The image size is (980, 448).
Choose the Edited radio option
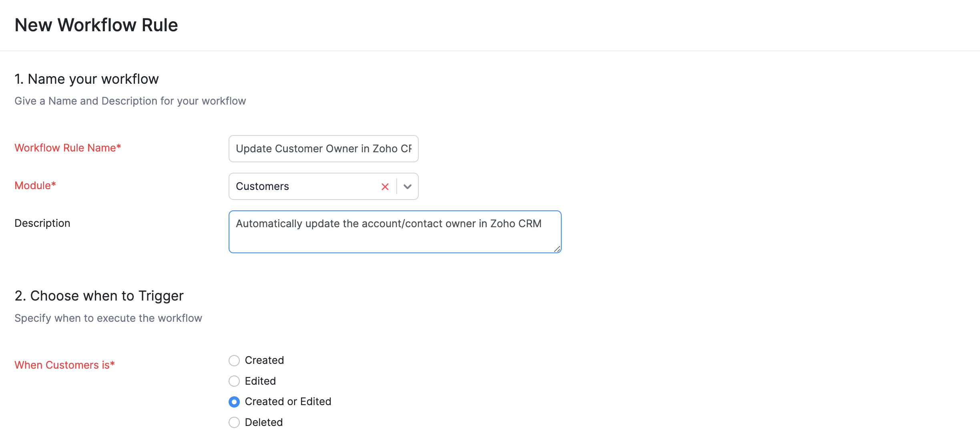pyautogui.click(x=234, y=381)
